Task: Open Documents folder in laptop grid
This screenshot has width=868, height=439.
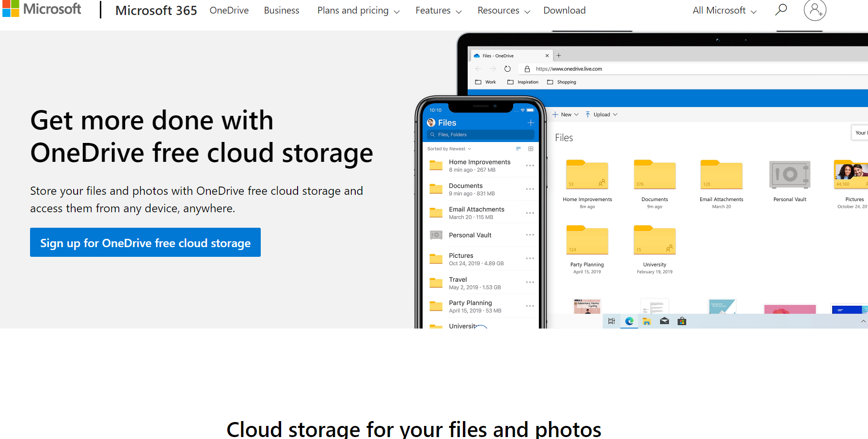Action: 655,174
